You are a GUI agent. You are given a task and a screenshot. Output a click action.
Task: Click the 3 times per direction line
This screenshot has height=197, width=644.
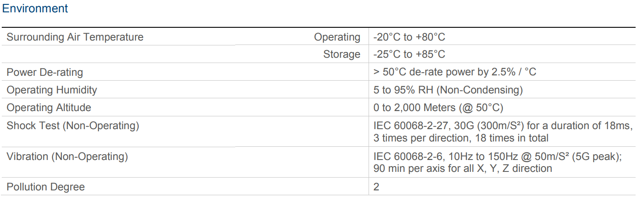tap(461, 138)
